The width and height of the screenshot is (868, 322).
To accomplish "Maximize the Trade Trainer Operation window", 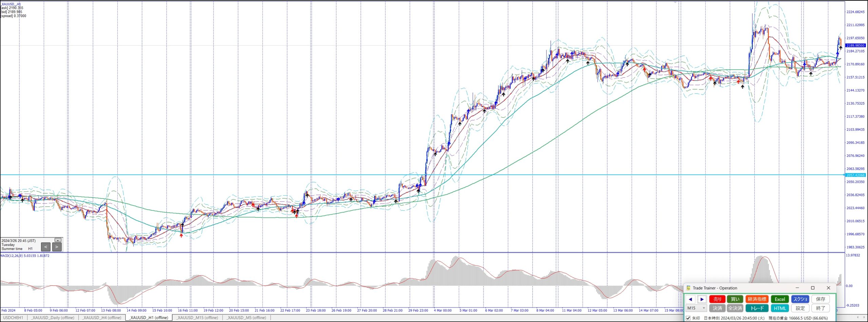I will click(813, 288).
